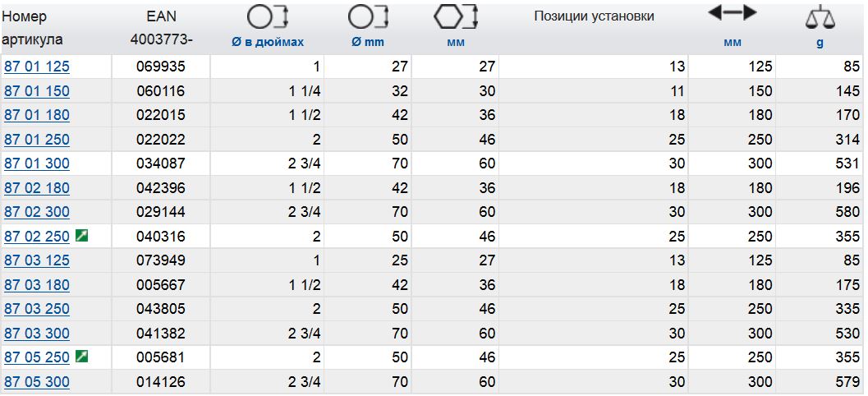Click the double-arrow length header icon
The height and width of the screenshot is (396, 868).
(732, 12)
